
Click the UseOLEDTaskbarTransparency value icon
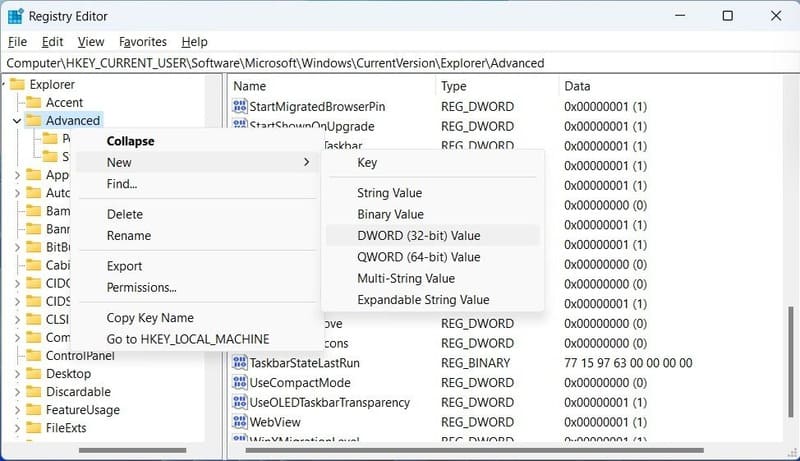[239, 402]
